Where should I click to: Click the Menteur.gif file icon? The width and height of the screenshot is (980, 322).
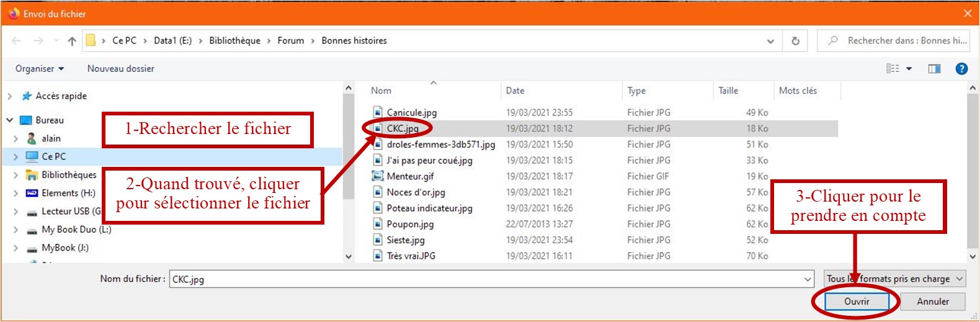(x=378, y=176)
